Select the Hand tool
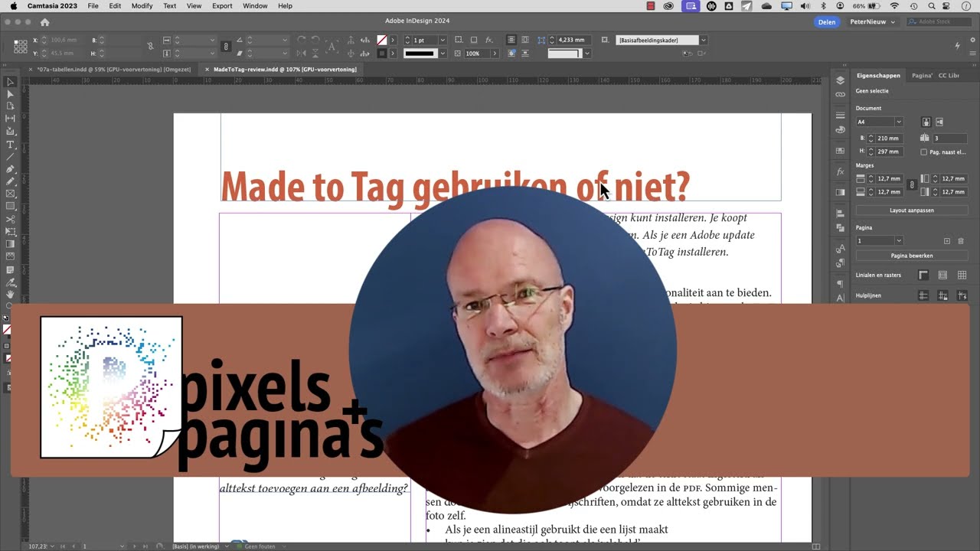 click(10, 294)
